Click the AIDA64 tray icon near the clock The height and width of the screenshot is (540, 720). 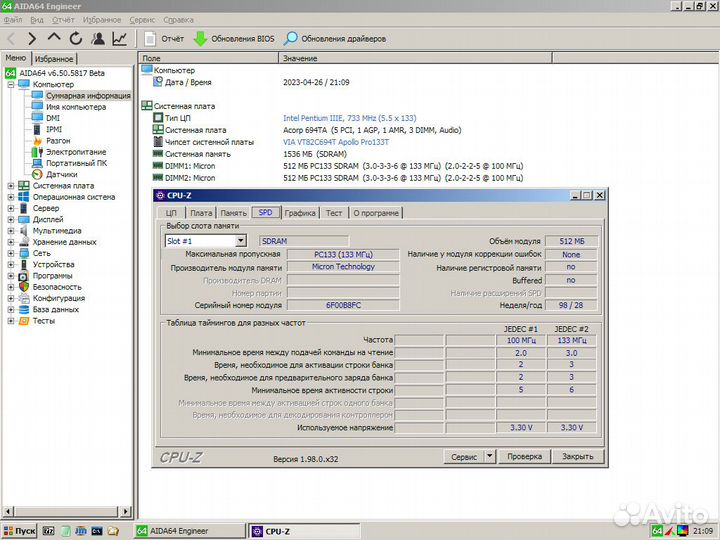pyautogui.click(x=657, y=531)
